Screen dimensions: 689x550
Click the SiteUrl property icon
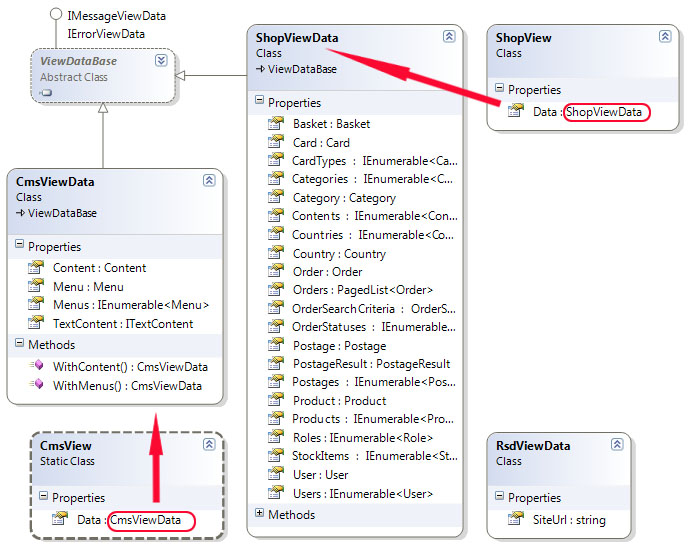pyautogui.click(x=515, y=520)
